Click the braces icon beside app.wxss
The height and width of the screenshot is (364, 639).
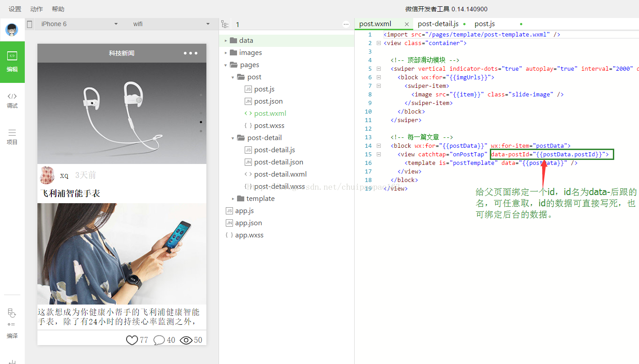coord(229,235)
